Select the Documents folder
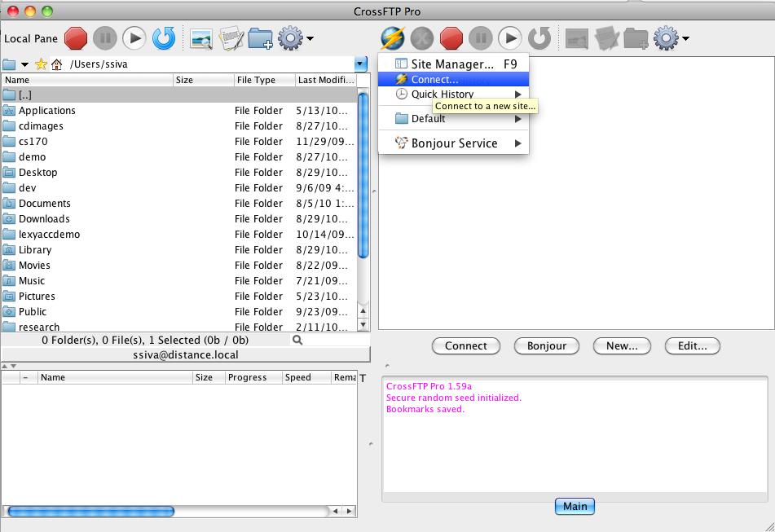 [x=179, y=204]
